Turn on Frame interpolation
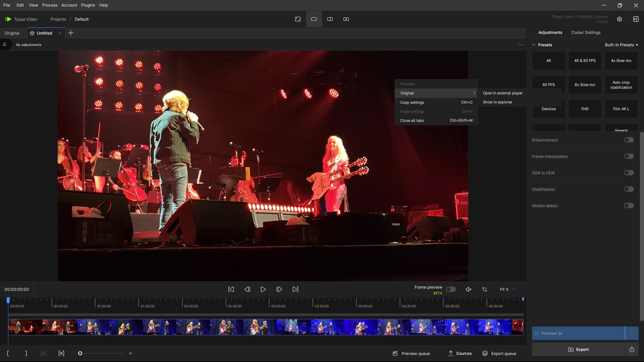Screen dimensions: 644x362 tap(629, 156)
